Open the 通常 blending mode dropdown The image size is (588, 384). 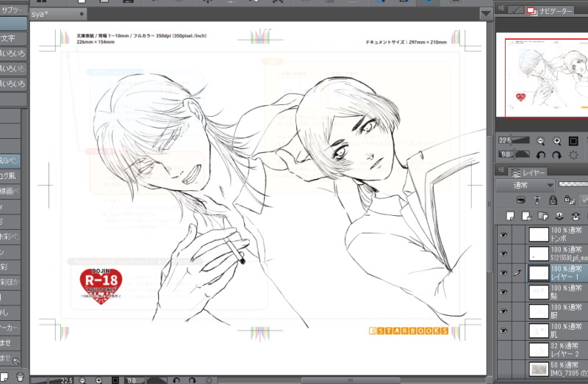pyautogui.click(x=525, y=185)
